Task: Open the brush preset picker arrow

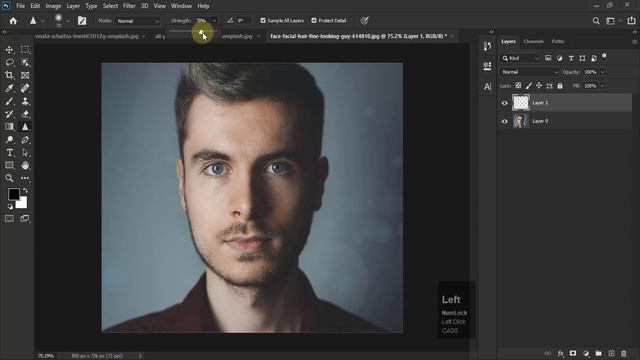Action: (68, 21)
